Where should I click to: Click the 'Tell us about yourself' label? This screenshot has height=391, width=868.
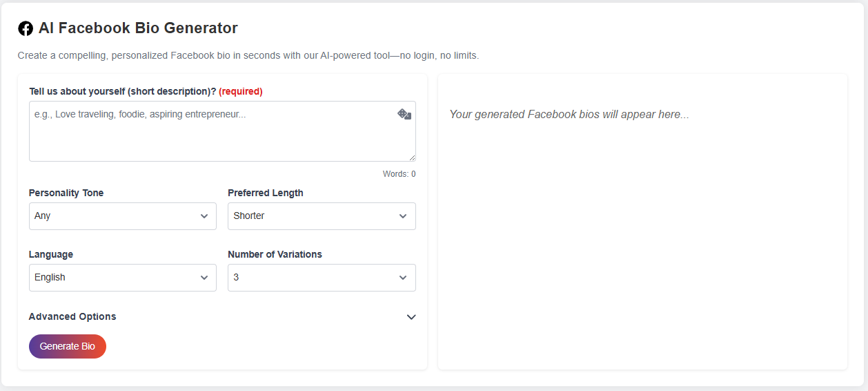[x=122, y=91]
